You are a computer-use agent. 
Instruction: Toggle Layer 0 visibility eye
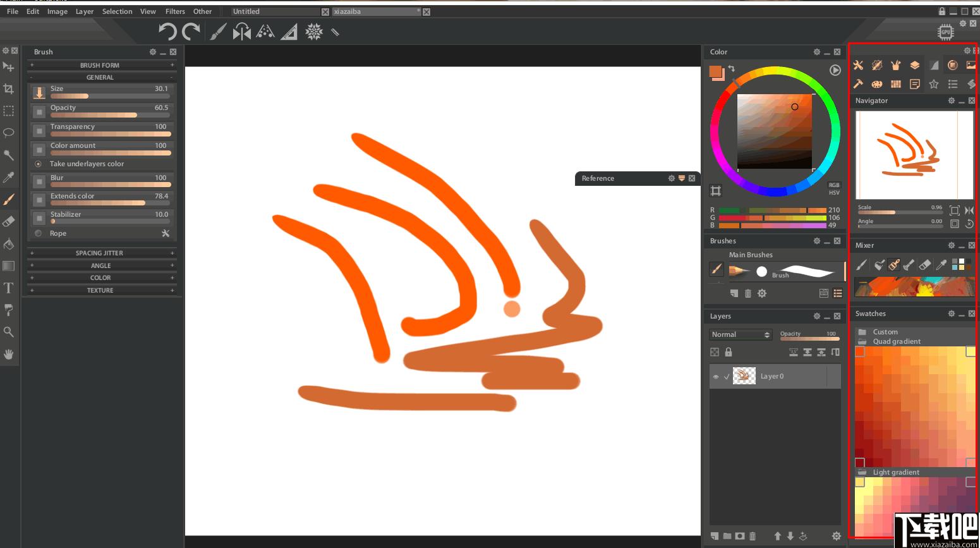(x=716, y=377)
